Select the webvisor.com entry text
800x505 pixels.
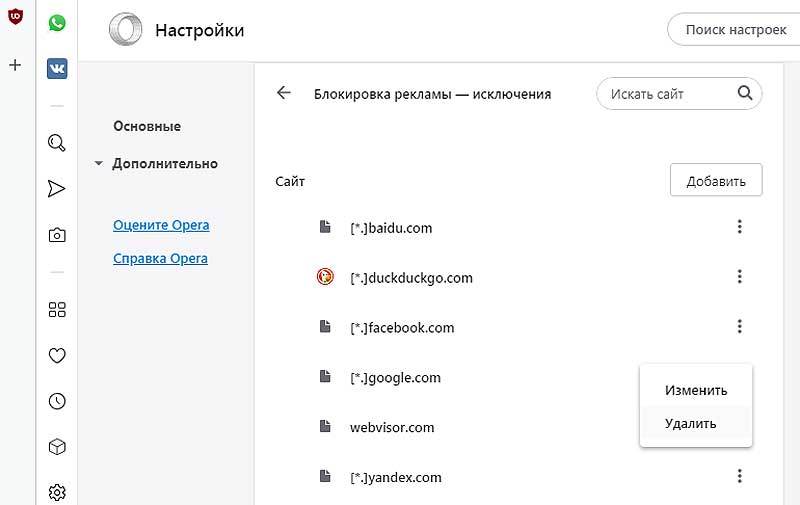pyautogui.click(x=392, y=427)
